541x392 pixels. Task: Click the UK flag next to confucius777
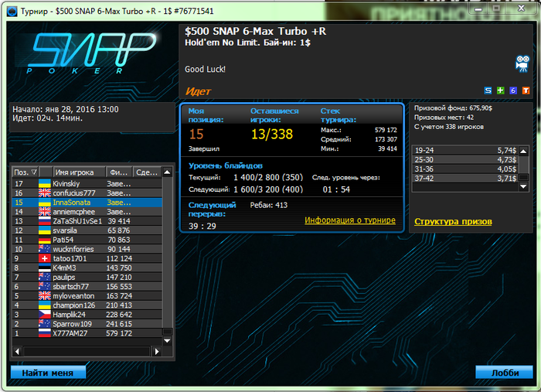coord(45,193)
